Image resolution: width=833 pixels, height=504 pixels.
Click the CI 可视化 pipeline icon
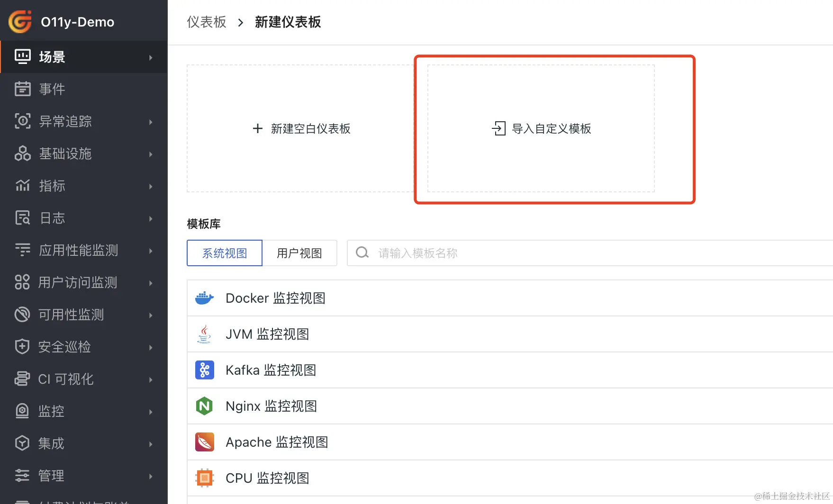pyautogui.click(x=22, y=379)
